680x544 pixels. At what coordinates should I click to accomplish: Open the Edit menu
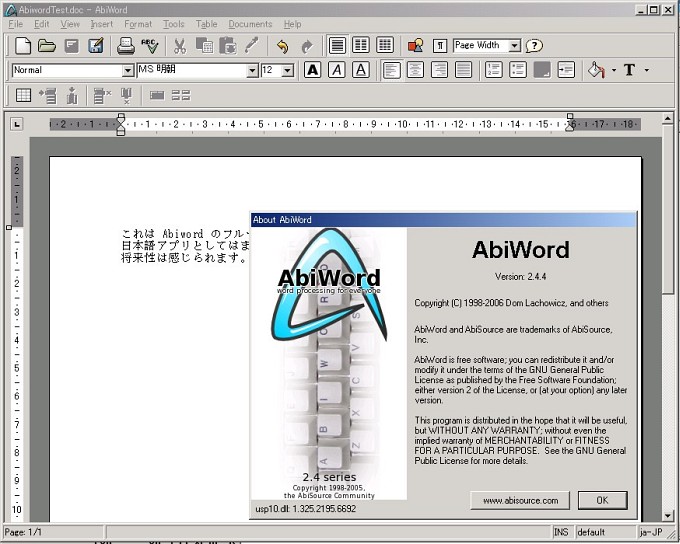[42, 24]
